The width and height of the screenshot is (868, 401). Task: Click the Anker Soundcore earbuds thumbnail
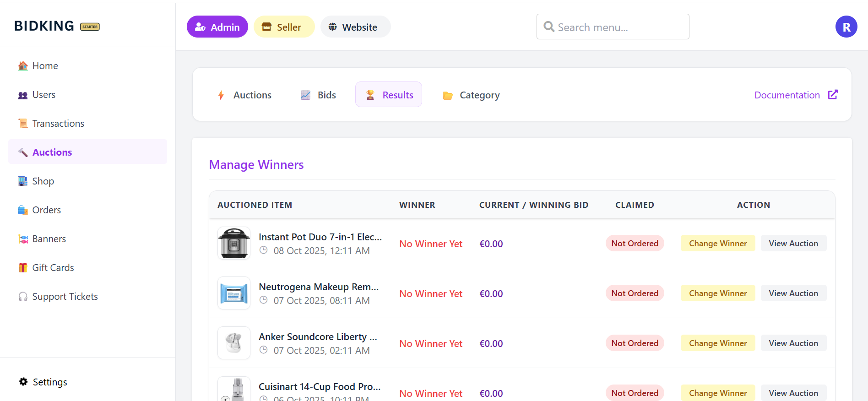click(x=234, y=343)
